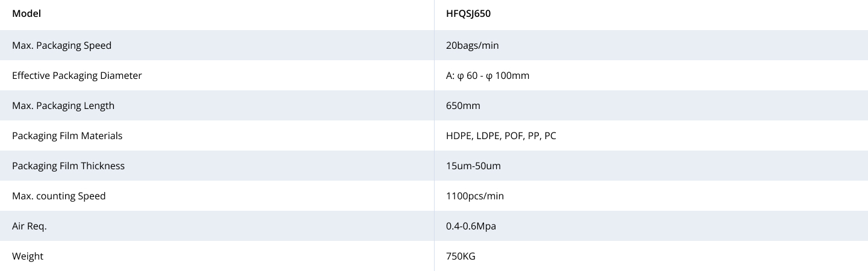The width and height of the screenshot is (868, 271).
Task: Click the Max. counting Speed label
Action: point(58,196)
